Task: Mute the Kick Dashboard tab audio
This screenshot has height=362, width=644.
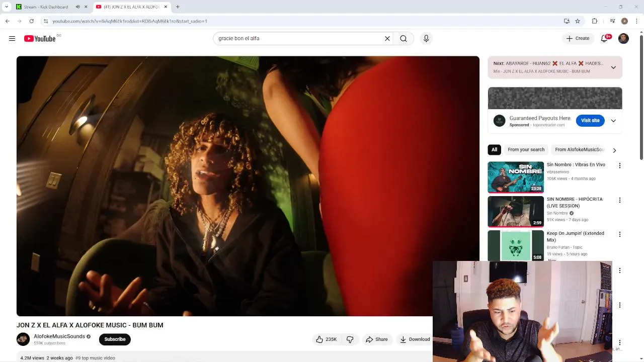Action: [77, 7]
